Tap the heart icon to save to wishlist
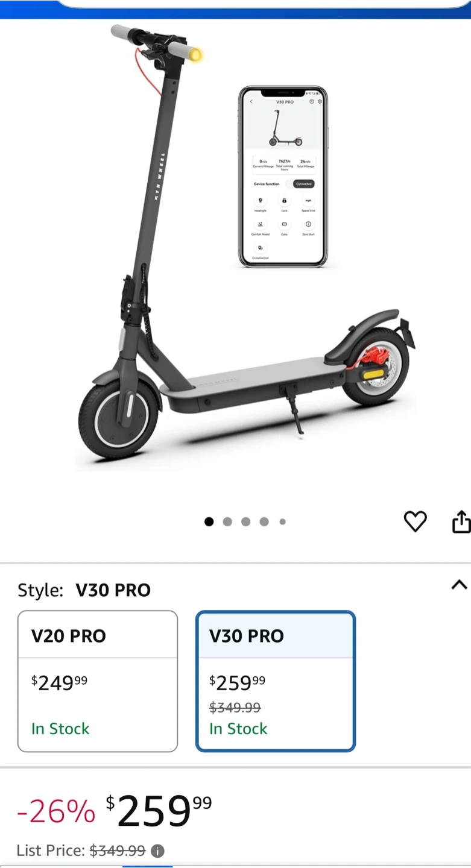The image size is (471, 868). pos(415,521)
